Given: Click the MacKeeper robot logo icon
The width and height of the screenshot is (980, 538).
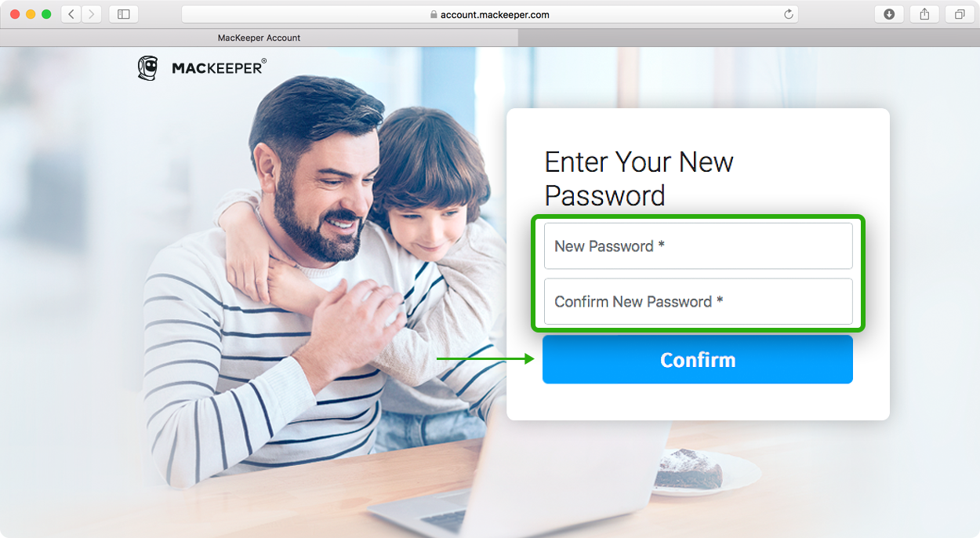Looking at the screenshot, I should tap(148, 68).
